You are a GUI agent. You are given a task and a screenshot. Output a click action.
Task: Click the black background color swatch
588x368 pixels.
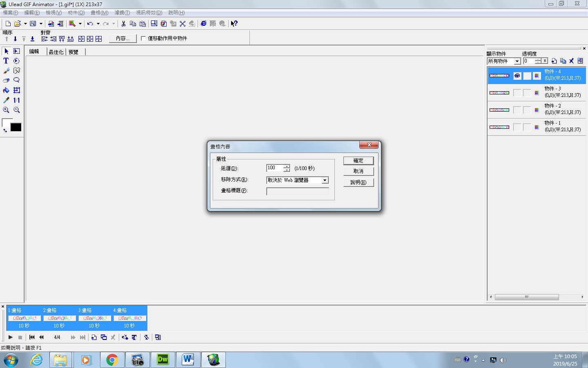coord(16,128)
